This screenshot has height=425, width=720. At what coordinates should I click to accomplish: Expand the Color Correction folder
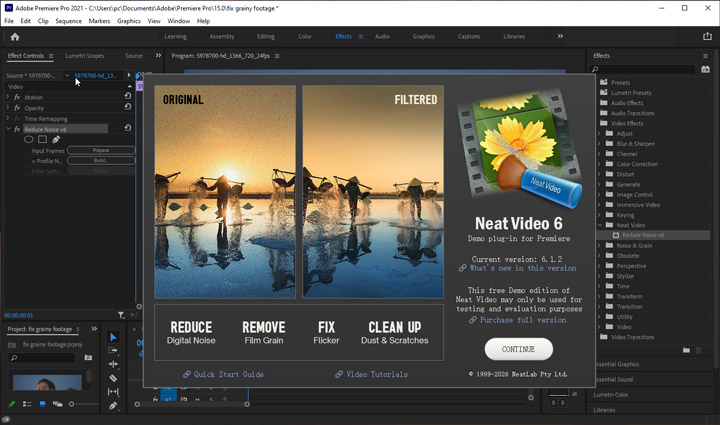[x=599, y=164]
